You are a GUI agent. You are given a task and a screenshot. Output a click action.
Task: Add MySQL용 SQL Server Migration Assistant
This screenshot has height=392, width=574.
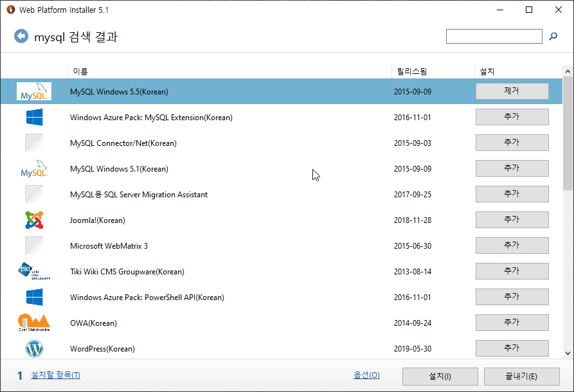pyautogui.click(x=512, y=194)
